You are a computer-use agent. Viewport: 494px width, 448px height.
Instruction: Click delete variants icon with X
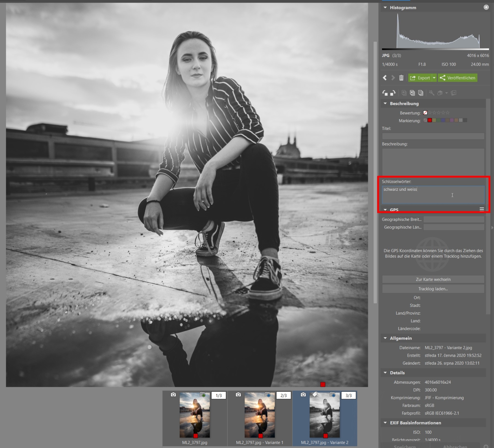(412, 93)
